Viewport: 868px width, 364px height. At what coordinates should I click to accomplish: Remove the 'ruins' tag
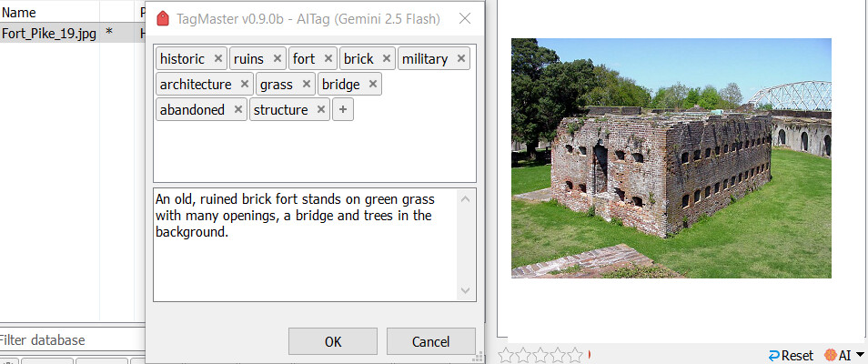click(x=278, y=59)
